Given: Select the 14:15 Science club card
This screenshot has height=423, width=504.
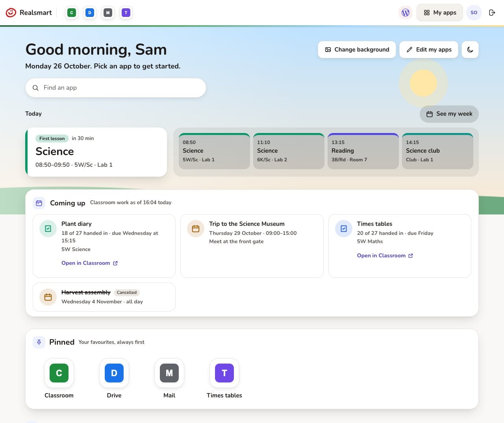Looking at the screenshot, I should click(437, 151).
